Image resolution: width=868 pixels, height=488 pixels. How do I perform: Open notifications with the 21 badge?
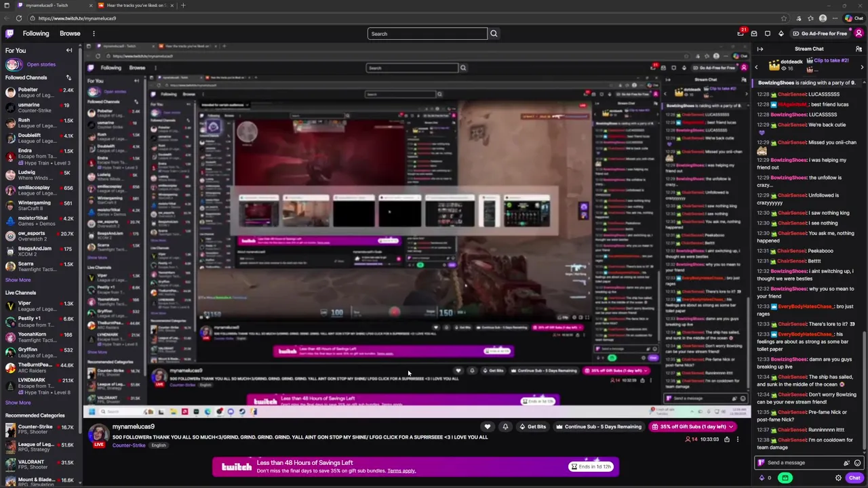tap(741, 33)
